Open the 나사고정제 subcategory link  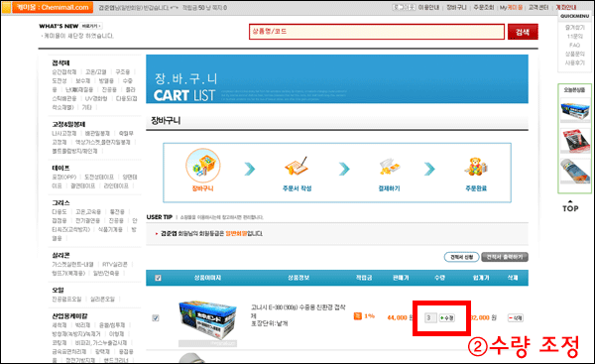[x=64, y=133]
